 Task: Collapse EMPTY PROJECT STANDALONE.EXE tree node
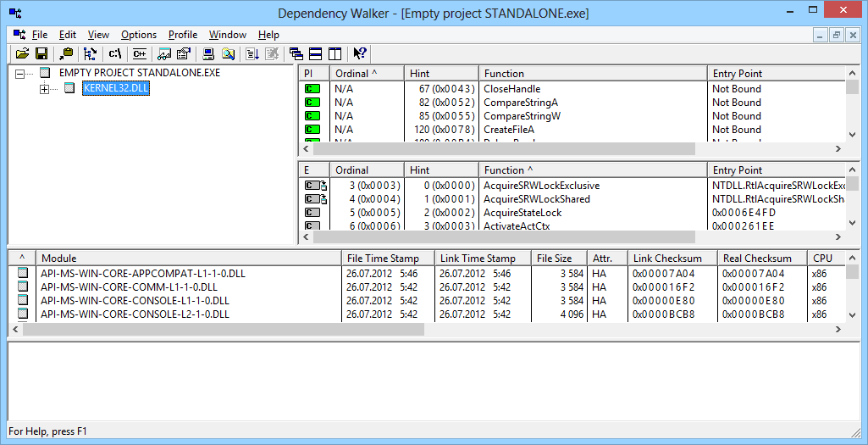(x=20, y=73)
